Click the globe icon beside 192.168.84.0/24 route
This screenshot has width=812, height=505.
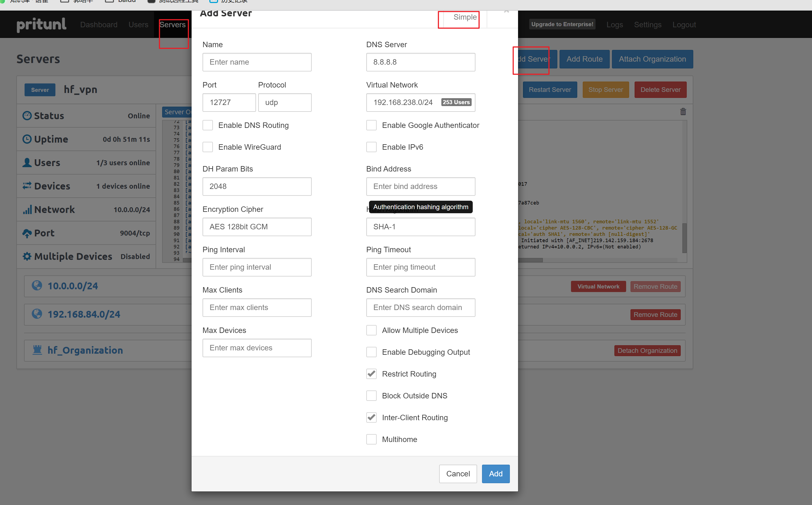pos(37,314)
